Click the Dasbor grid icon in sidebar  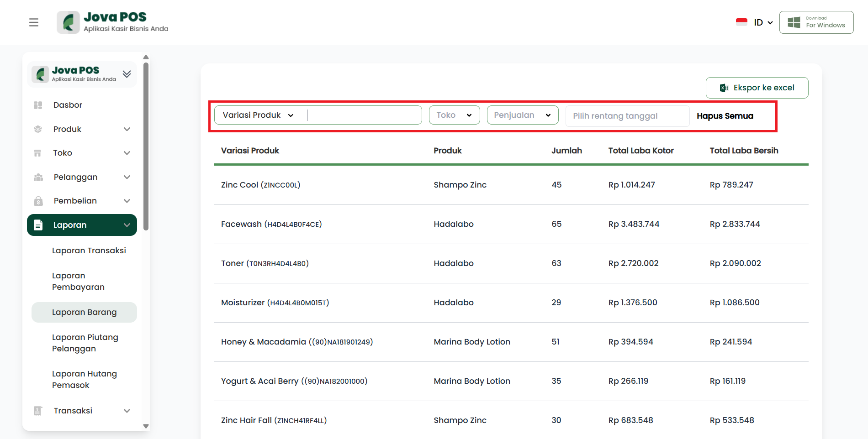[x=38, y=105]
